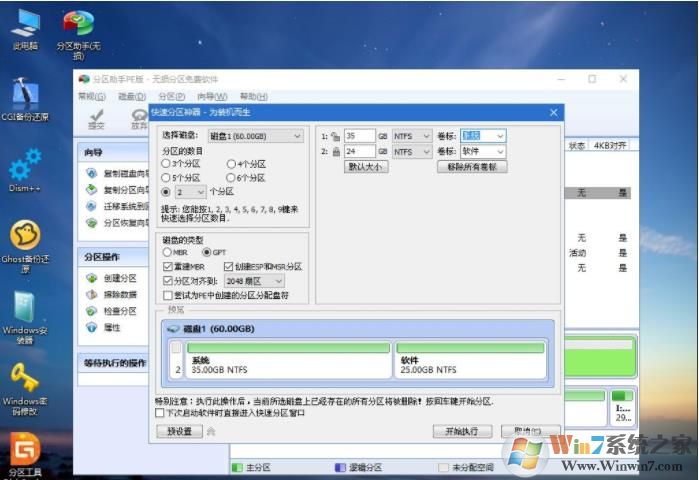Launch Windows安装器 desktop icon
The image size is (699, 480).
[x=25, y=311]
